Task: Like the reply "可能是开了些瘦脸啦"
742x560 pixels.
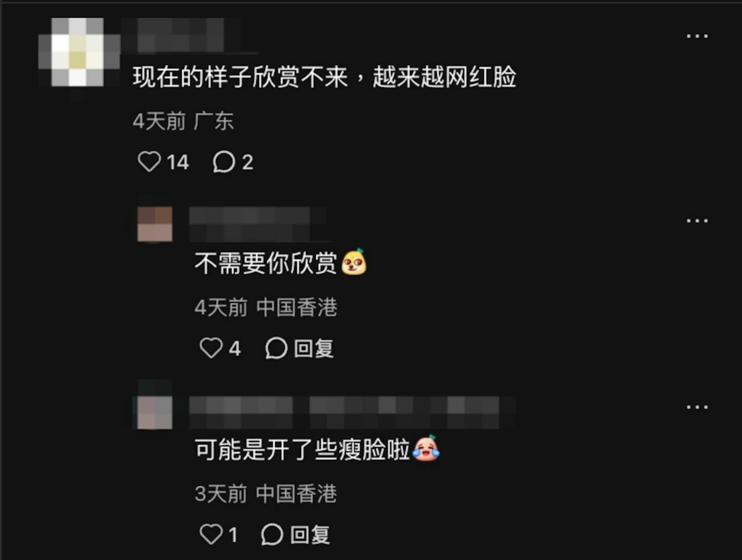Action: [211, 534]
